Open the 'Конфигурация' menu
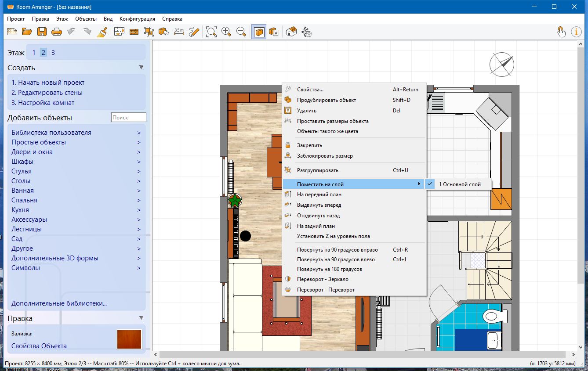This screenshot has width=588, height=371. coord(137,19)
